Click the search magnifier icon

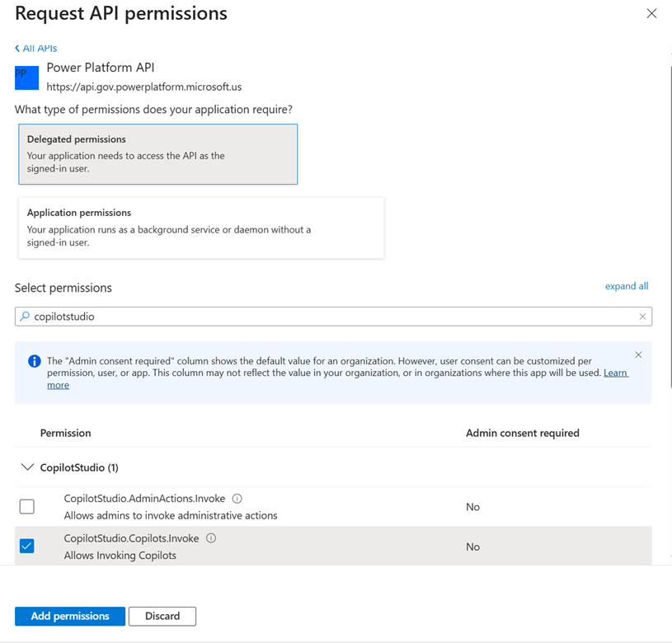tap(25, 317)
